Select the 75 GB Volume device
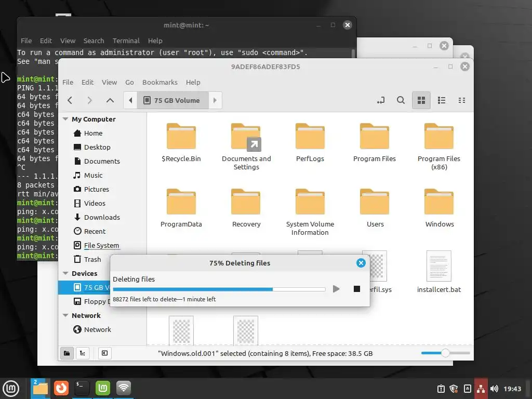532x399 pixels. [x=85, y=287]
